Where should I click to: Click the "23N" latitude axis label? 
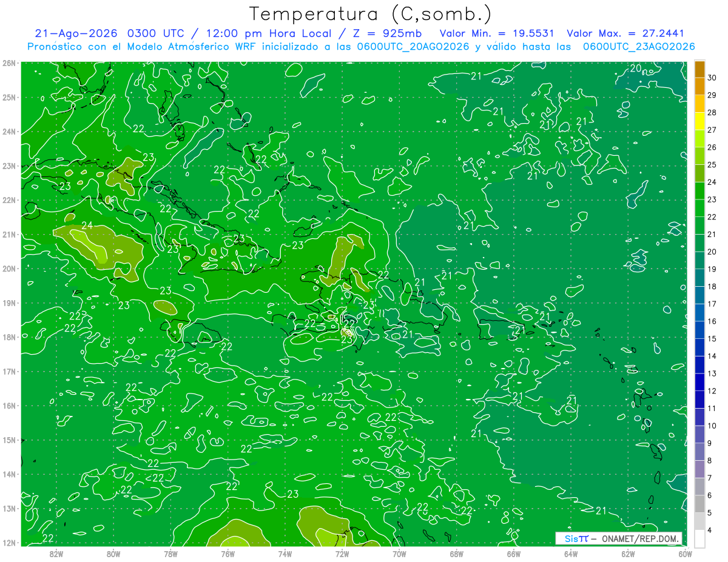[x=10, y=166]
